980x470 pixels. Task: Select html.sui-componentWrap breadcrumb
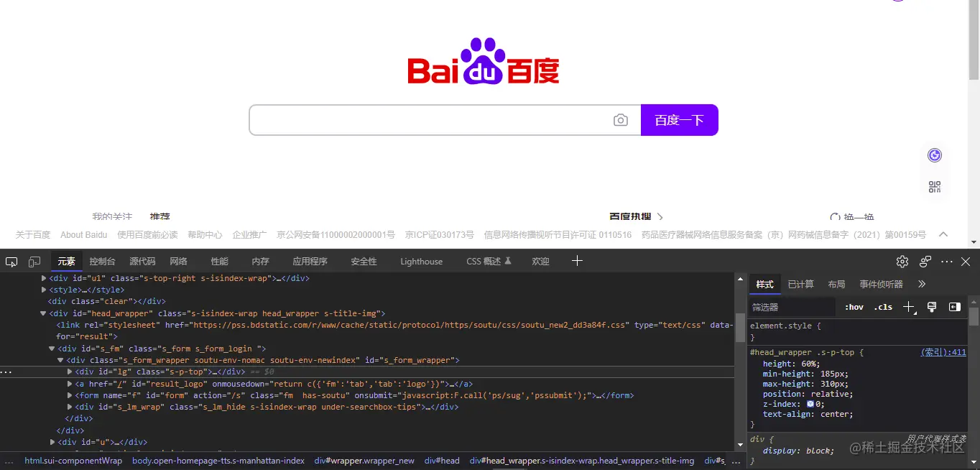click(x=73, y=461)
